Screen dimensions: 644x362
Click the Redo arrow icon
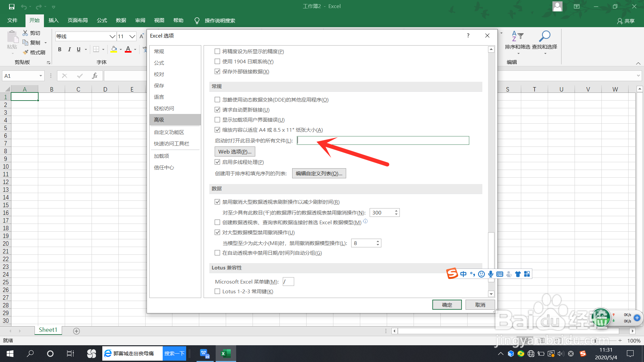pos(39,7)
